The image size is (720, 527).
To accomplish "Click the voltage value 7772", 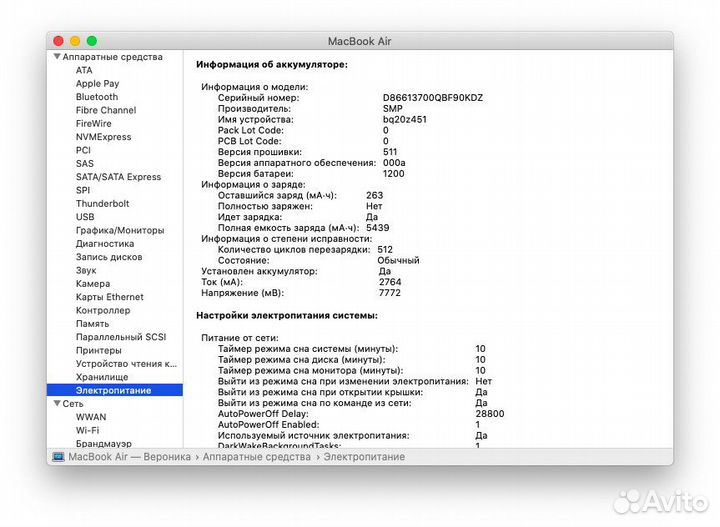I will (x=389, y=293).
